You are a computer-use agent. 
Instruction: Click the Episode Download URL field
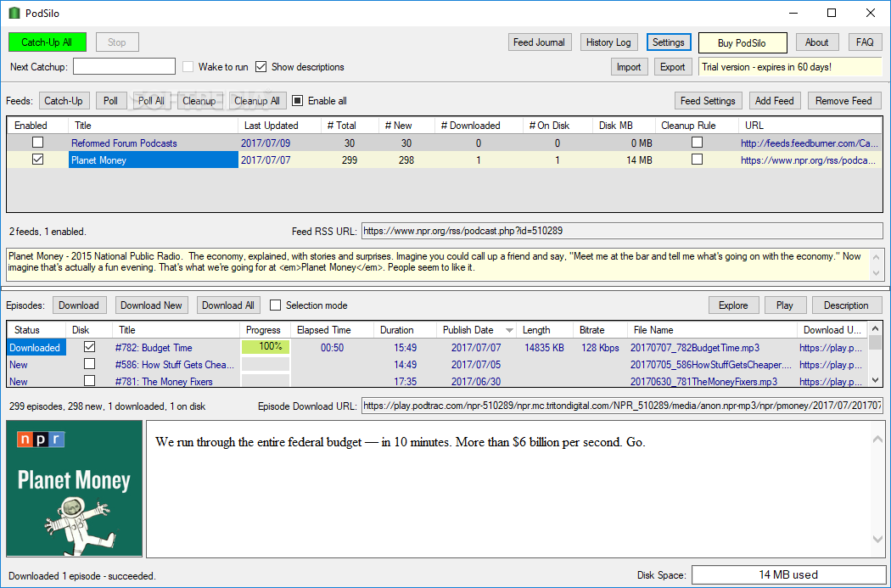(622, 406)
